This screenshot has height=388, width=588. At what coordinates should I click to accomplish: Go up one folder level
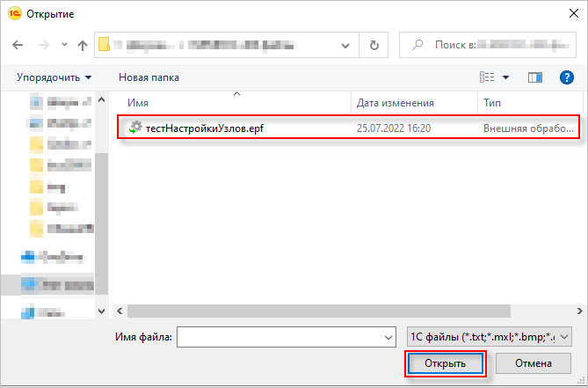click(x=83, y=45)
